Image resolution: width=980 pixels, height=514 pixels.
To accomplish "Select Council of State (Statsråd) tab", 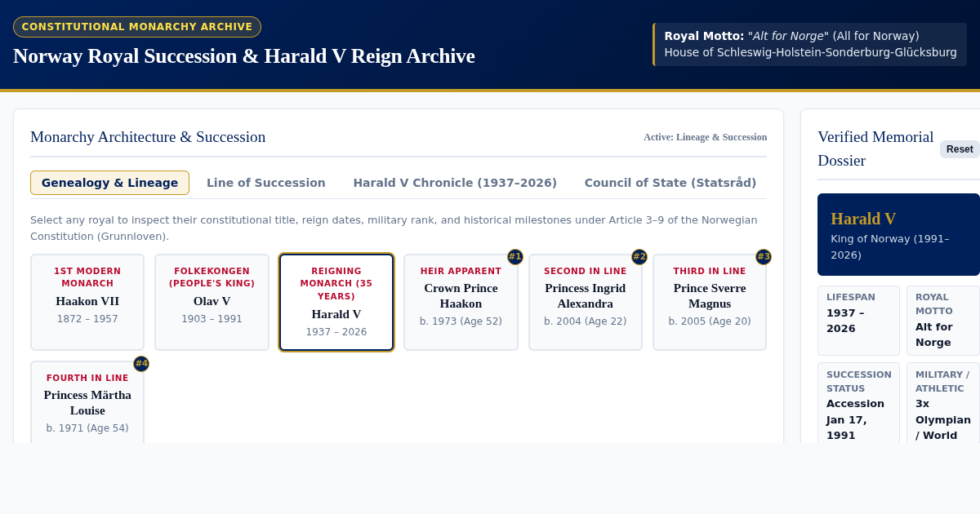I will coord(670,183).
